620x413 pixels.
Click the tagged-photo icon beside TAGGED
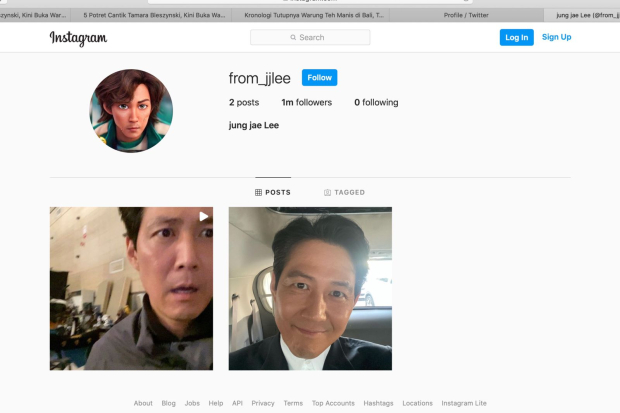coord(327,193)
